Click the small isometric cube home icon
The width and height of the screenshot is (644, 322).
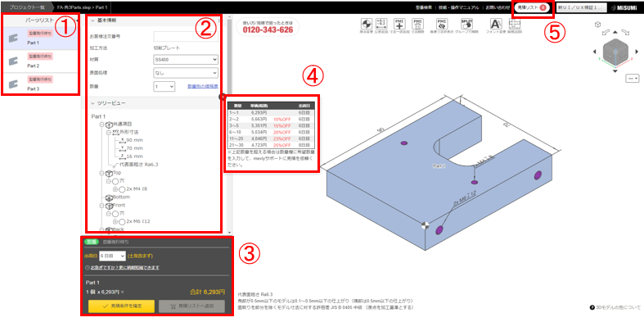click(x=598, y=25)
